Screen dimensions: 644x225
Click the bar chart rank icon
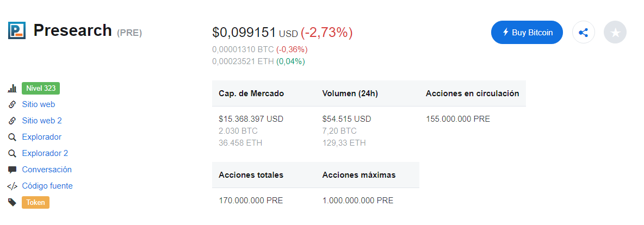point(13,88)
